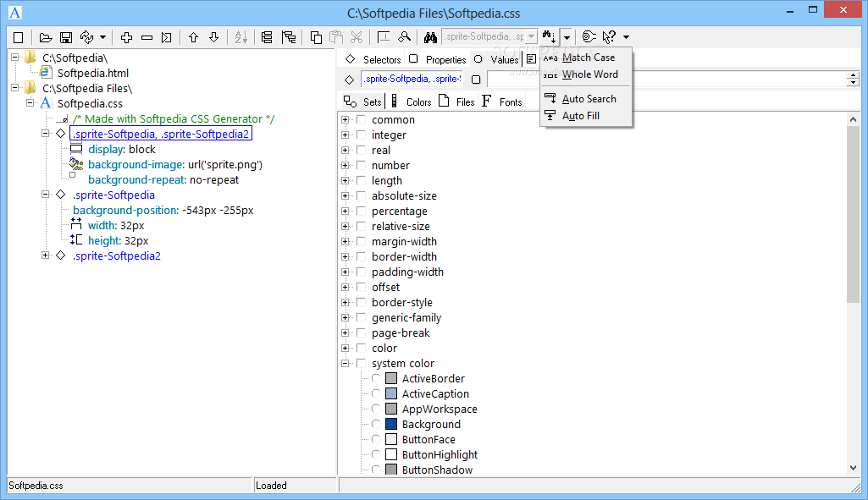Screen dimensions: 868x500
Task: Click the ButtonShadow gray color swatch
Action: (391, 470)
